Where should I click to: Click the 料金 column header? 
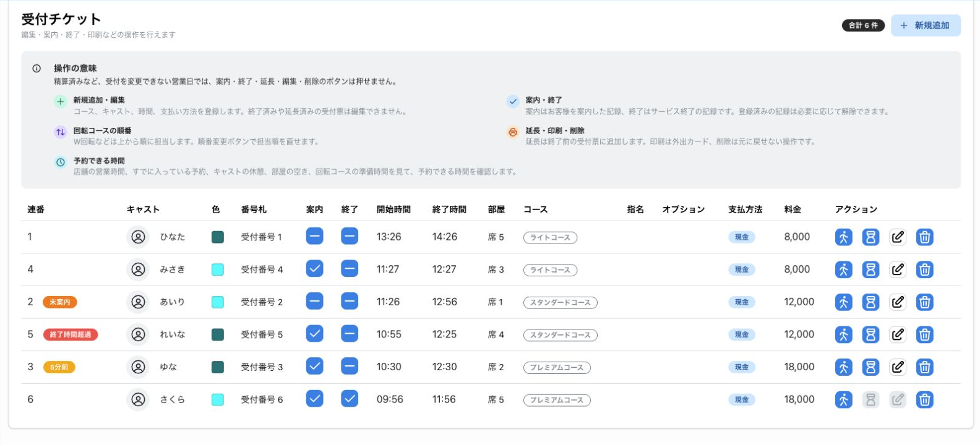click(793, 210)
